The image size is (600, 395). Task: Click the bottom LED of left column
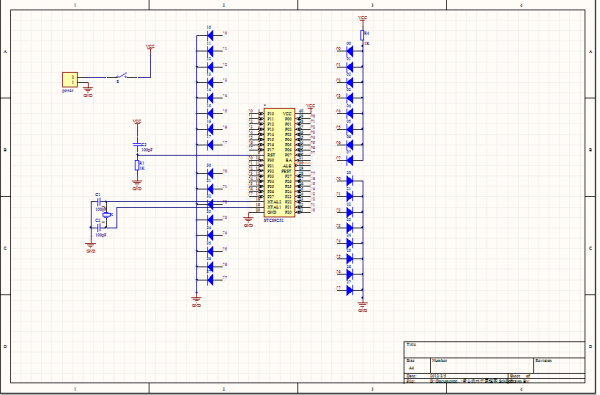pos(210,280)
